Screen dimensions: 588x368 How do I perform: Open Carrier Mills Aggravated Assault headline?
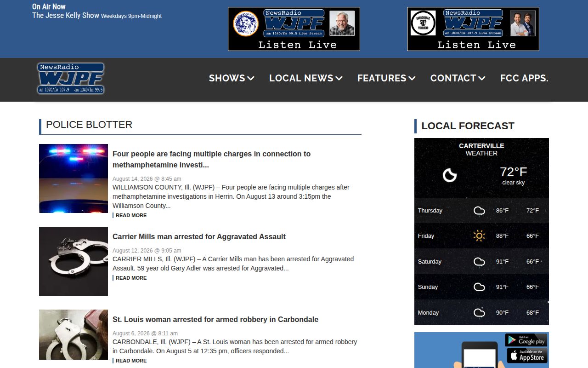pyautogui.click(x=199, y=236)
